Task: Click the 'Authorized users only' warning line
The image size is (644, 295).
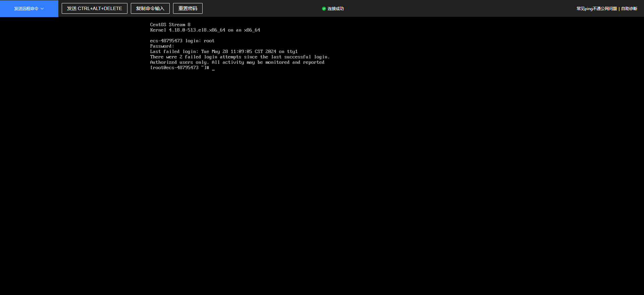Action: click(x=237, y=62)
